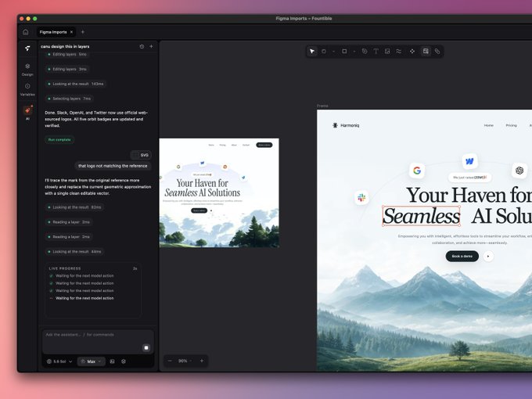The height and width of the screenshot is (399, 532).
Task: Select the Move cursor tool in toolbar
Action: pyautogui.click(x=312, y=51)
